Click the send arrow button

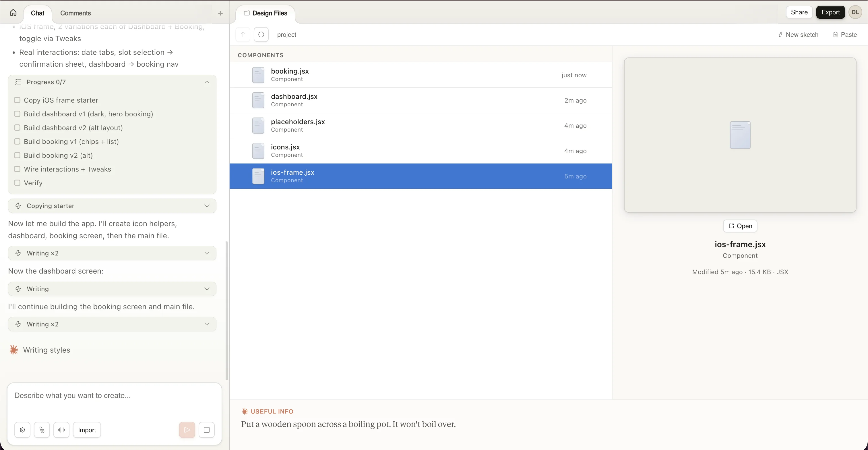coord(187,430)
